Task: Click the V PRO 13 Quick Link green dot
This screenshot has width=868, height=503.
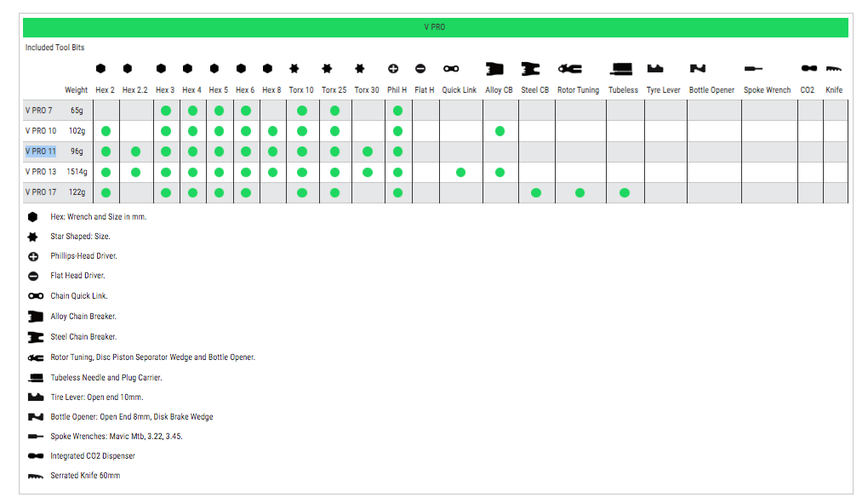Action: (460, 172)
